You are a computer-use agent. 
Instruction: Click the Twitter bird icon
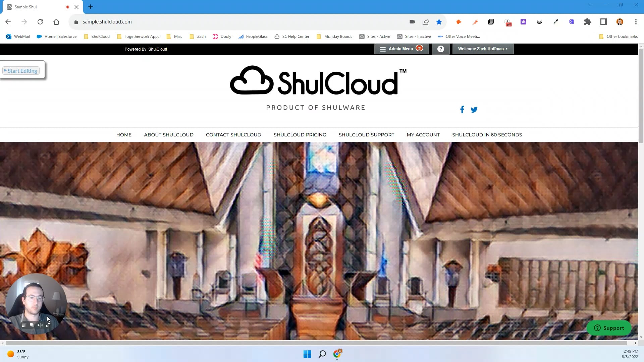coord(474,110)
